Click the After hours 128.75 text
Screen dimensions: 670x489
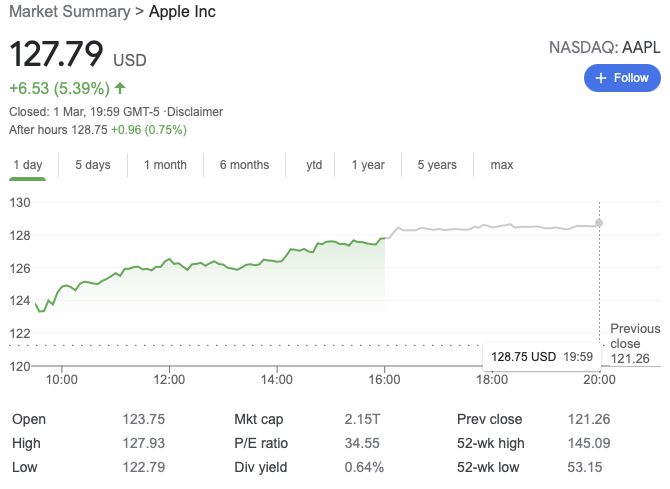click(58, 130)
